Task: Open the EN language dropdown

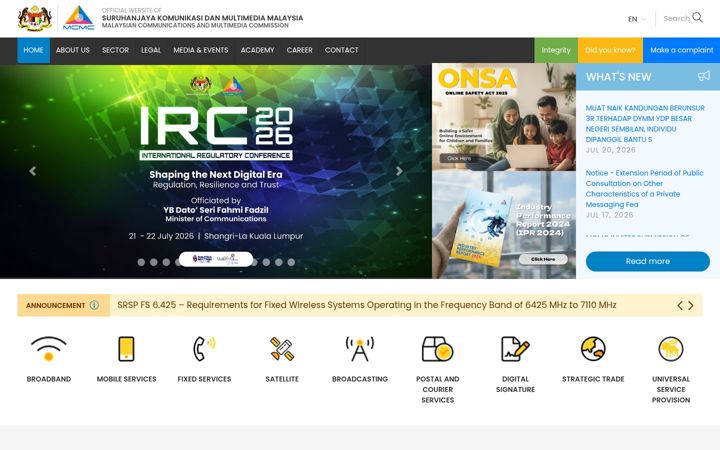Action: point(637,19)
